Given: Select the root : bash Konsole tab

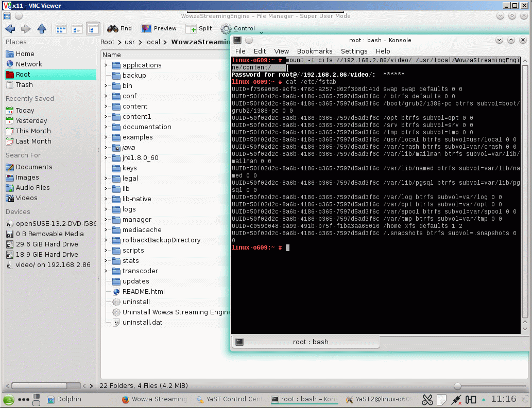Looking at the screenshot, I should coord(305,342).
